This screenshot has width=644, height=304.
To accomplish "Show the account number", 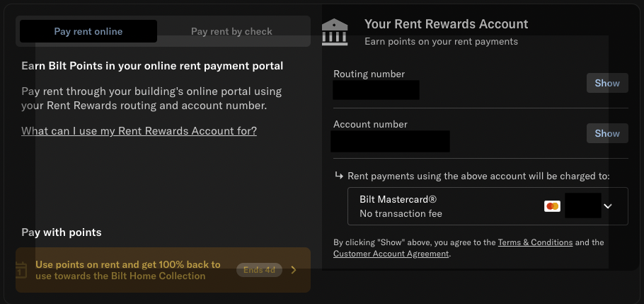I will 607,133.
